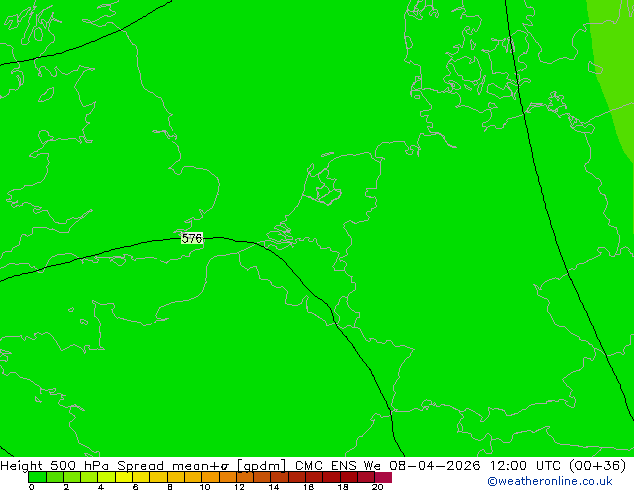Select the bright green legend swatch above 0
The width and height of the screenshot is (634, 490).
point(37,477)
